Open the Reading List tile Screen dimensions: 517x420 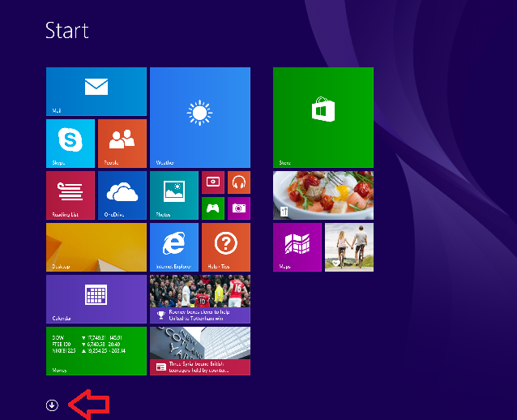pos(70,195)
